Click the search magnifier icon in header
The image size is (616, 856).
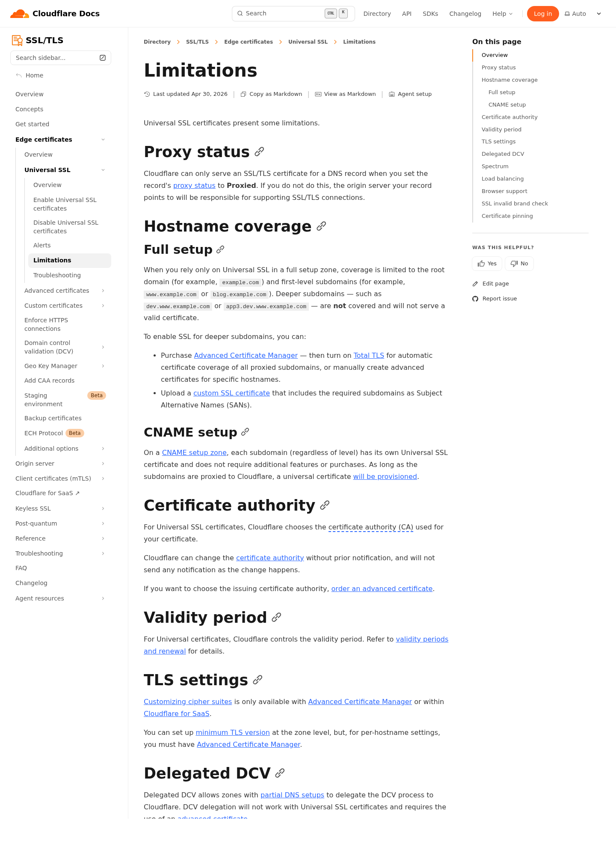(x=240, y=13)
